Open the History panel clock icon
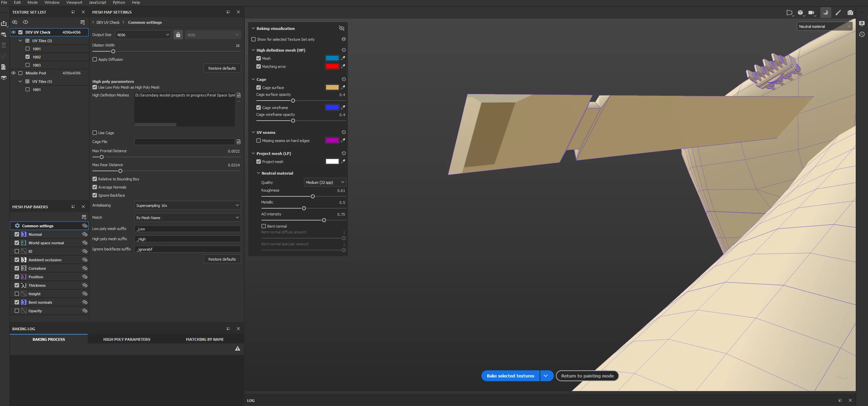 [862, 34]
